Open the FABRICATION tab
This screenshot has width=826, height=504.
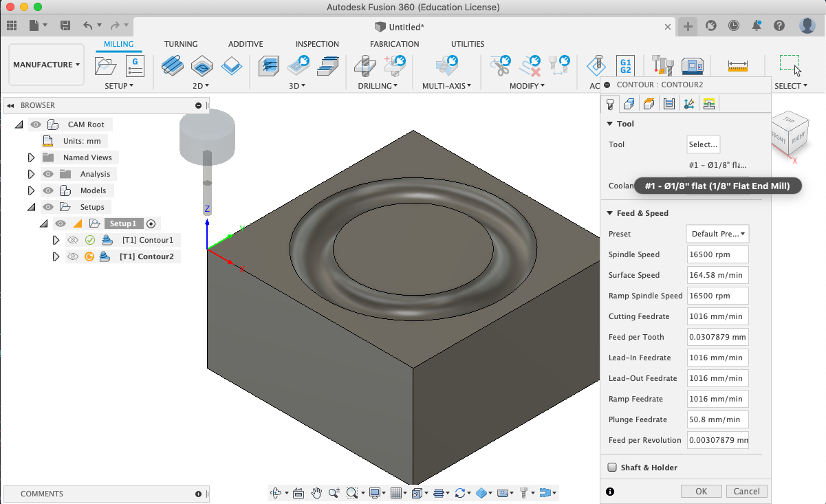coord(394,44)
